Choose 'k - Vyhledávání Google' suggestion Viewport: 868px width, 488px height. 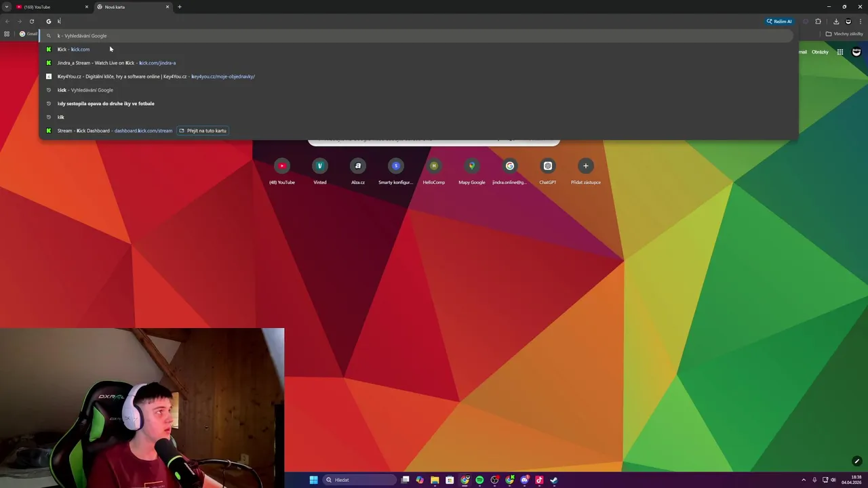[x=416, y=35]
